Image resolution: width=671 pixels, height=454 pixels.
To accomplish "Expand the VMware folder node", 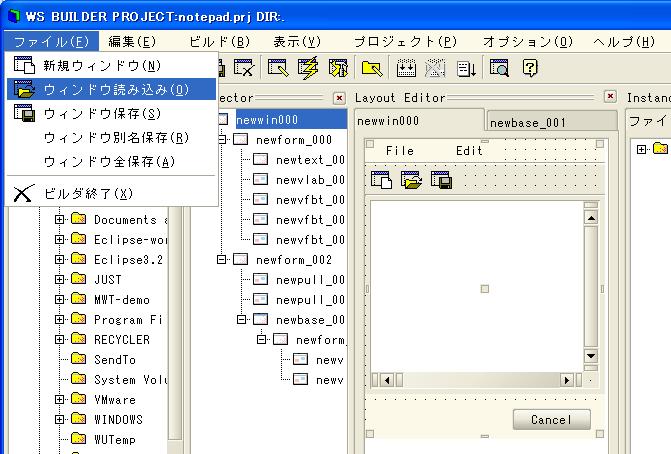I will [x=59, y=399].
